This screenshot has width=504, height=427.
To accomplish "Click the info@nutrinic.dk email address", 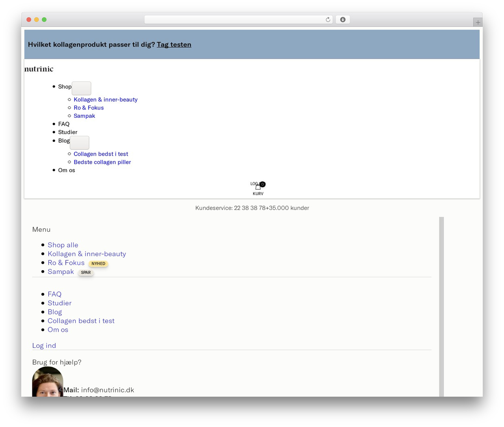I will tap(107, 390).
